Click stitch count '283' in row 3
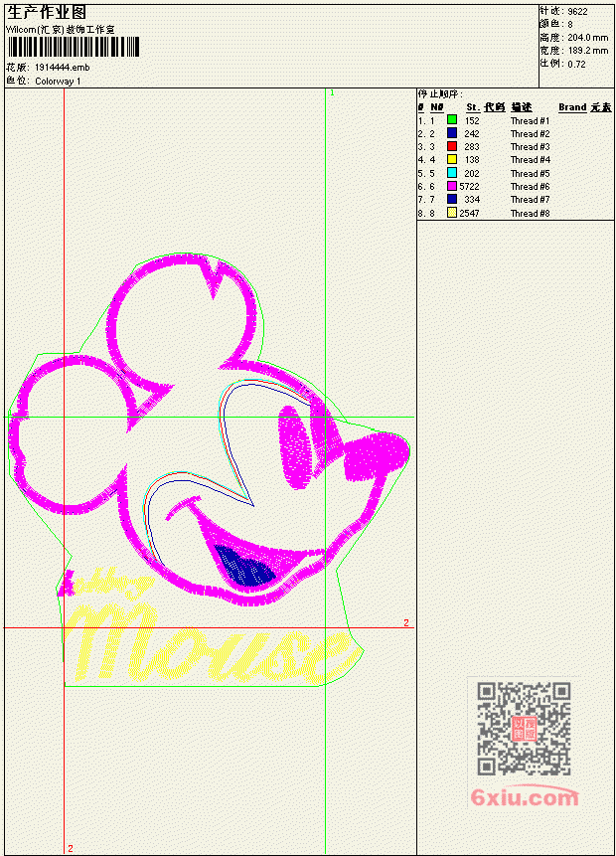The width and height of the screenshot is (616, 856). (x=472, y=147)
